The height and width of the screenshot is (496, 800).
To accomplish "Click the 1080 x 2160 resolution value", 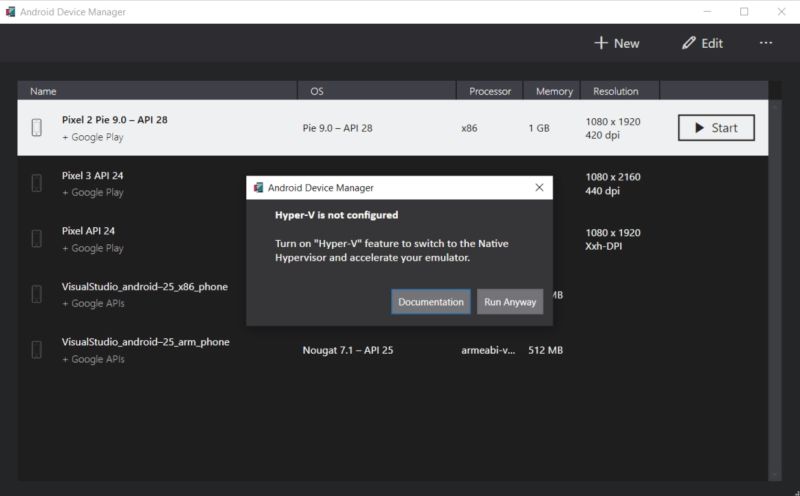I will (613, 177).
